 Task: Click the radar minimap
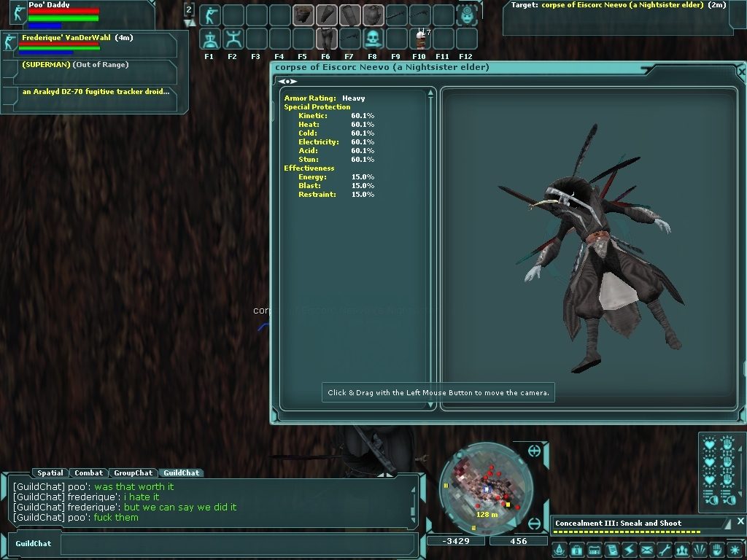point(485,489)
